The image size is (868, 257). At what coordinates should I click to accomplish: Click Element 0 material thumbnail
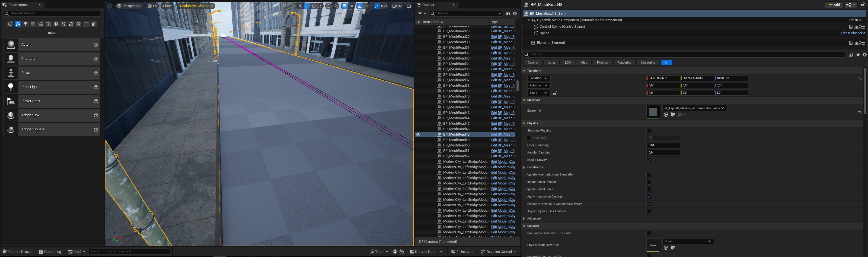[653, 112]
